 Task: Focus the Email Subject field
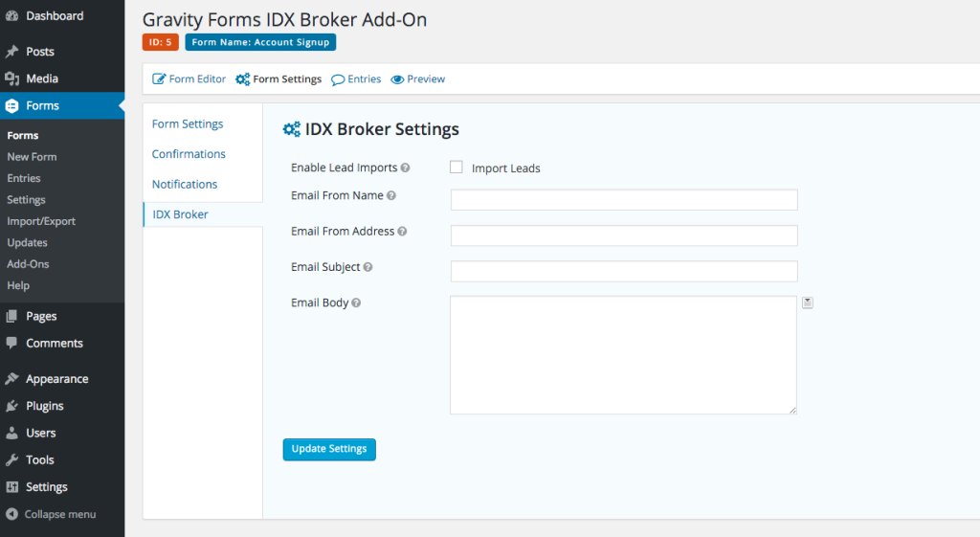[x=624, y=271]
